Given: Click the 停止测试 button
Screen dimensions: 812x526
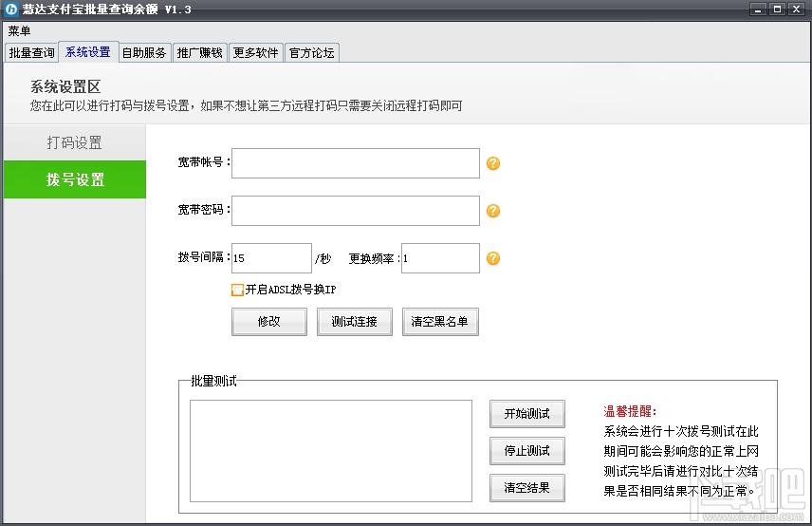Looking at the screenshot, I should [x=527, y=451].
